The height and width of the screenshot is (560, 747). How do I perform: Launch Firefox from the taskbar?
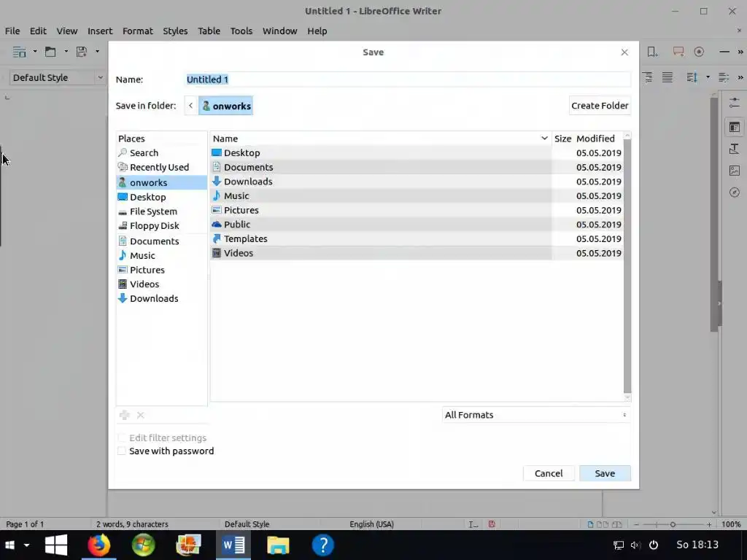tap(99, 545)
